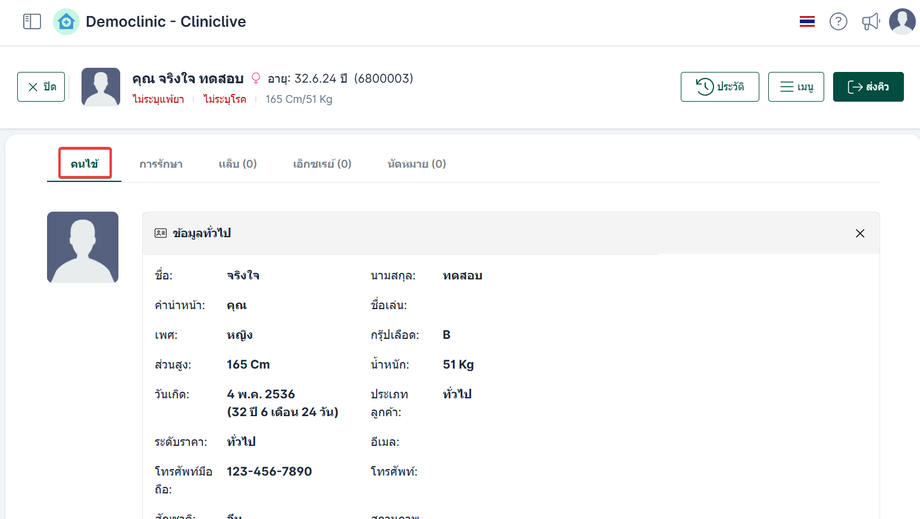Open announcements megaphone icon
This screenshot has width=920, height=519.
(870, 22)
